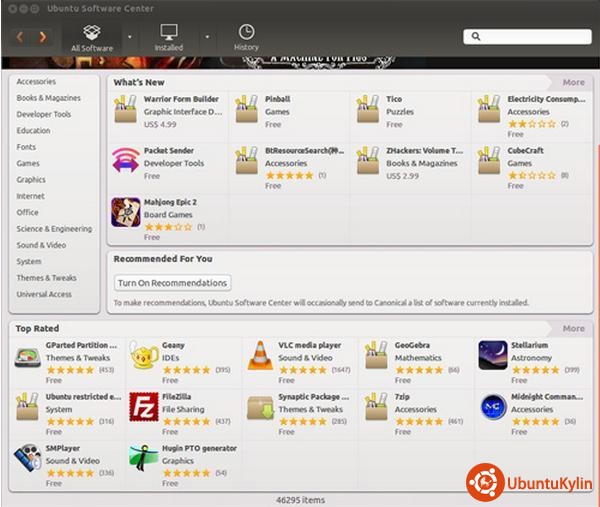Open the Sound & Video category
Viewport: 600px width, 507px height.
[x=41, y=245]
